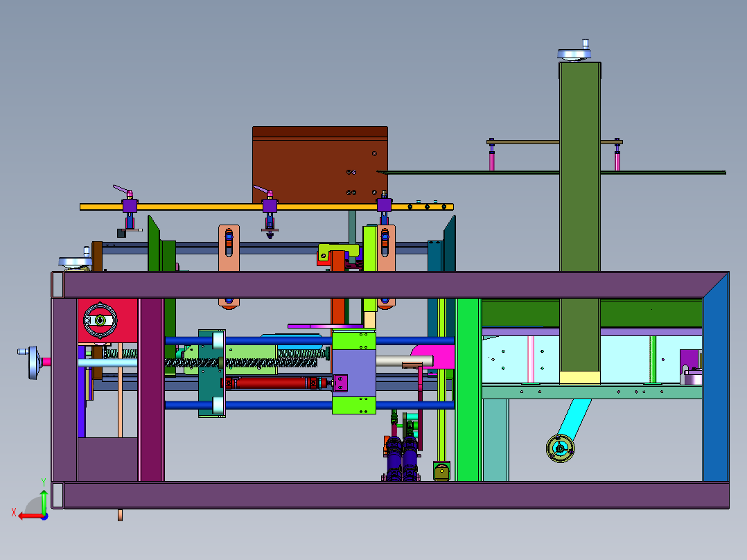Screen dimensions: 747x560
Task: Select the middle purple clamp block on the yellow rail
Action: coord(270,206)
